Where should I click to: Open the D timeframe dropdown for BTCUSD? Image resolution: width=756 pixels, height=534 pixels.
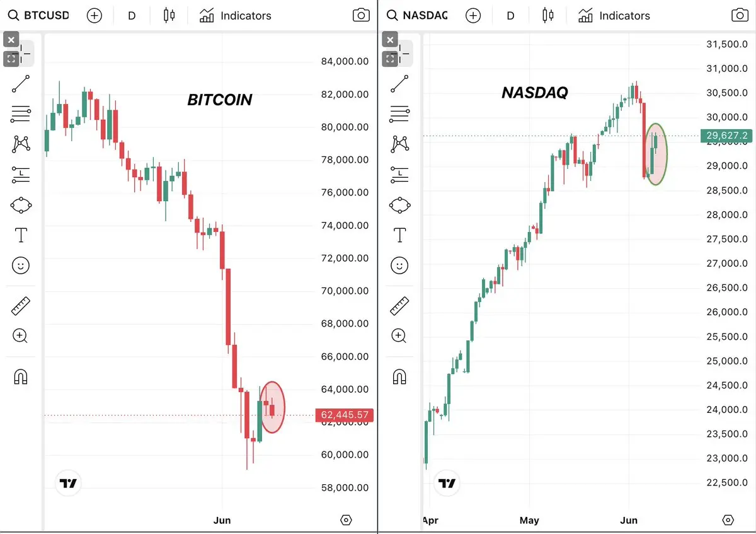(x=132, y=16)
